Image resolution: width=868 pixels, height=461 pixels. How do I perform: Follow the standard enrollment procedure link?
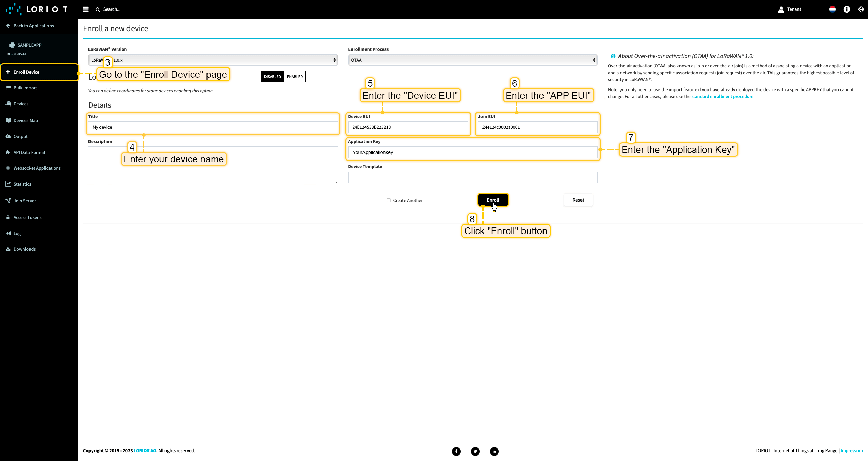click(x=722, y=97)
